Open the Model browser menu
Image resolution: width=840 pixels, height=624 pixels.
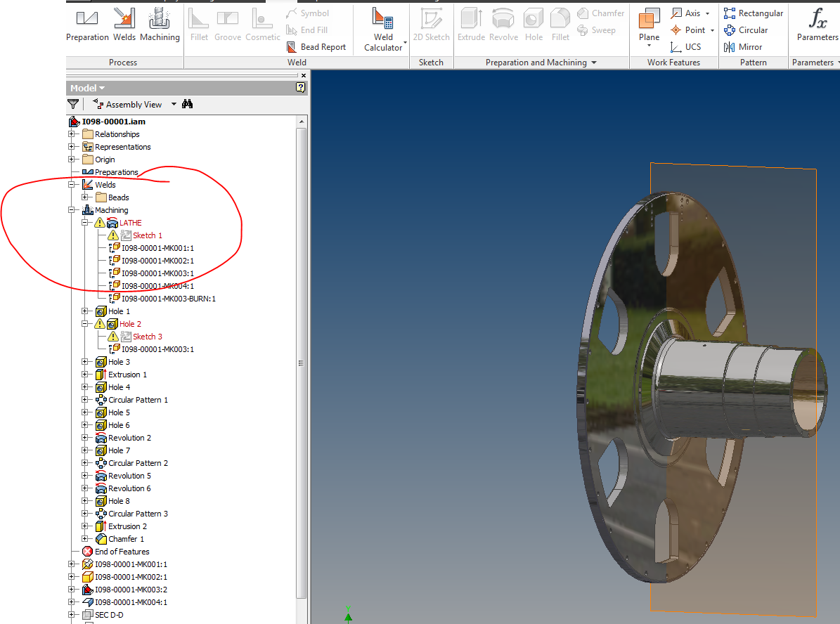(x=86, y=87)
